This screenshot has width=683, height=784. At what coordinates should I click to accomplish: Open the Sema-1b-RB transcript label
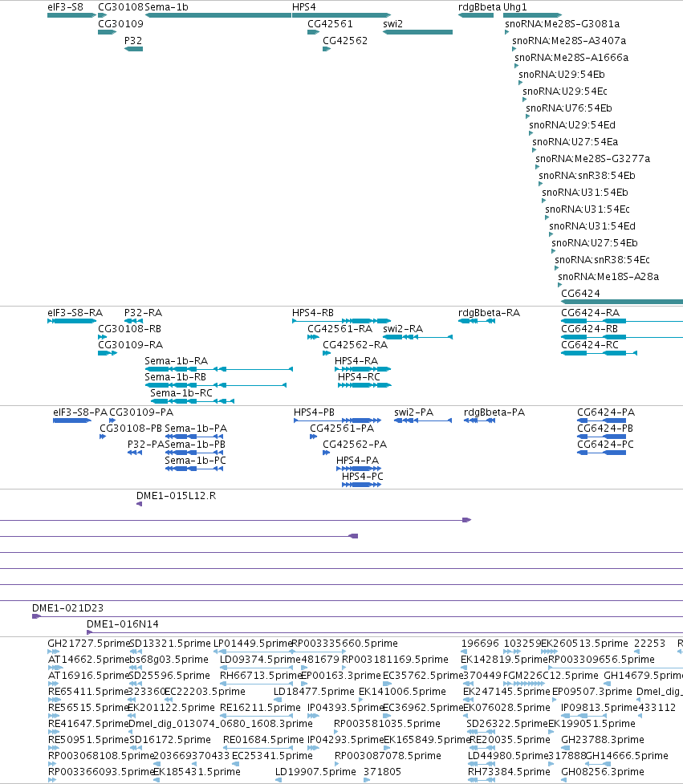pos(176,377)
